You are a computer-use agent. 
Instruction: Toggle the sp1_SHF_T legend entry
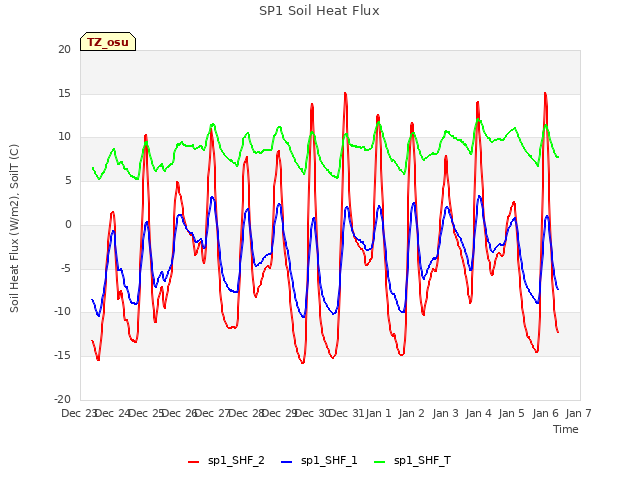coord(412,461)
